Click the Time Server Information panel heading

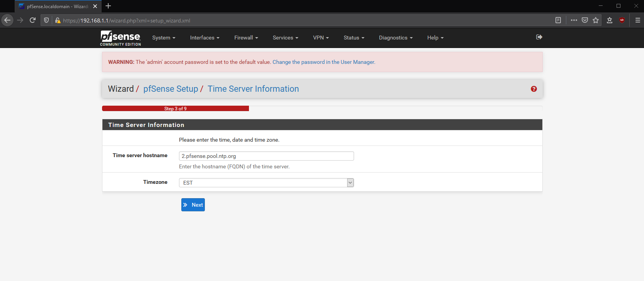(x=146, y=125)
